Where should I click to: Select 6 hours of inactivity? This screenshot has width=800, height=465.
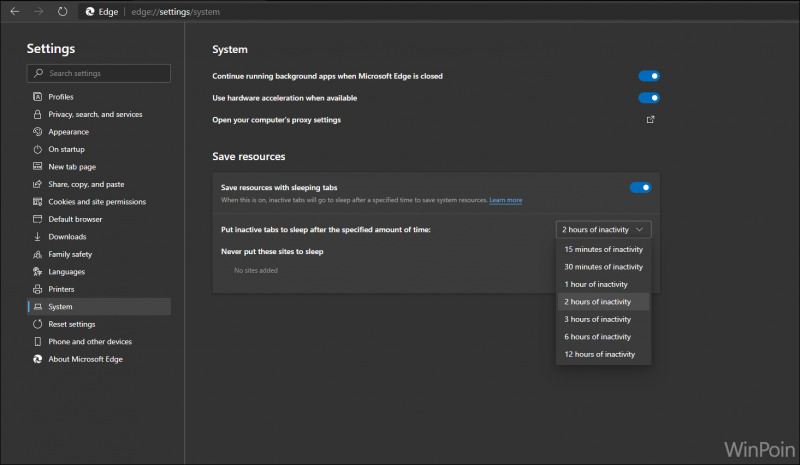[604, 337]
